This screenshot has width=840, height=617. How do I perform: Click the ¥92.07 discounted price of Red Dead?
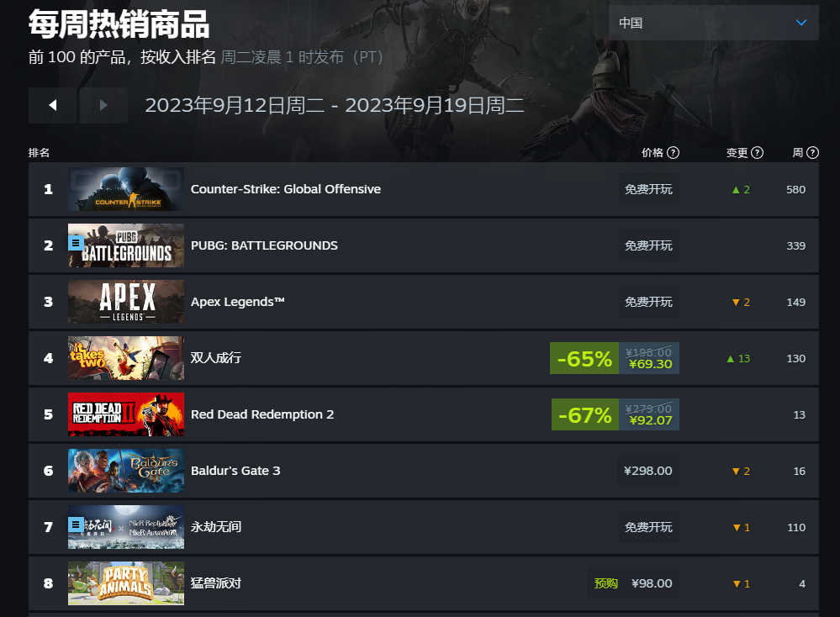pyautogui.click(x=650, y=420)
